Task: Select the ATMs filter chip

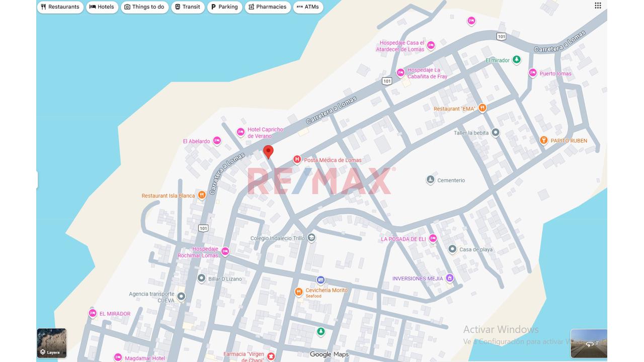Action: pyautogui.click(x=308, y=7)
